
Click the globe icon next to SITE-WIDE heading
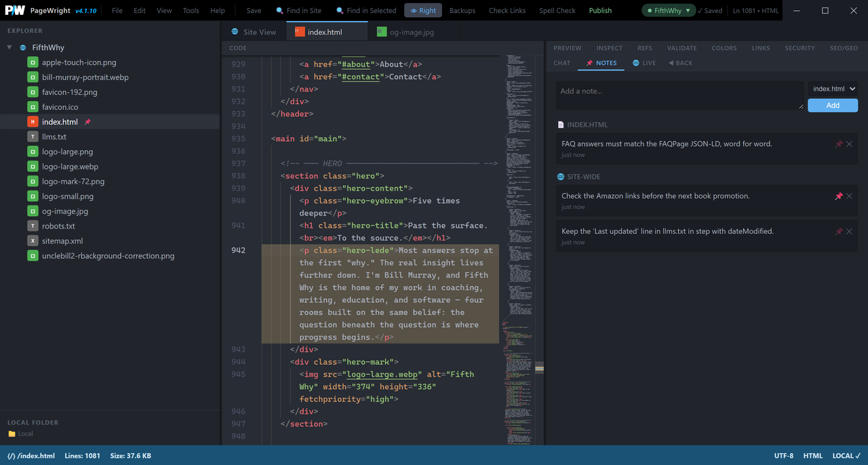[561, 177]
